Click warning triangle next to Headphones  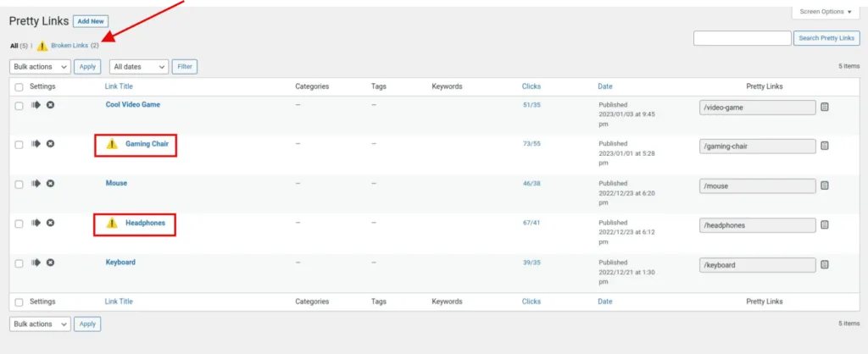coord(112,224)
